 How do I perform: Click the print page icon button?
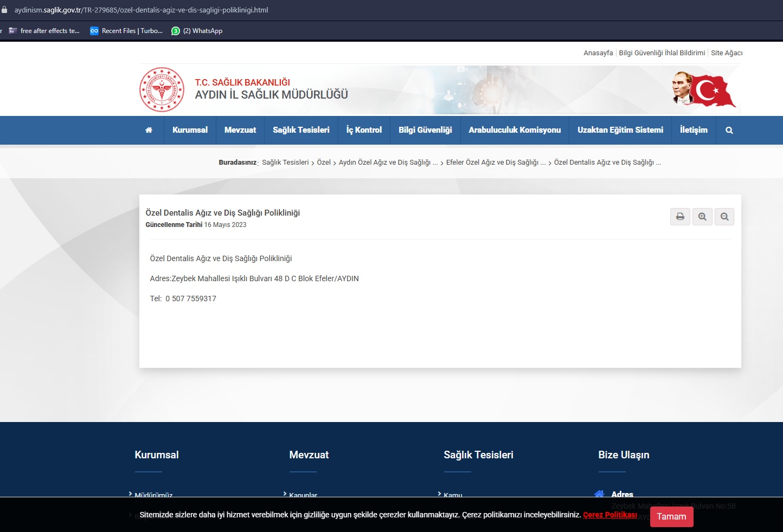(x=680, y=217)
